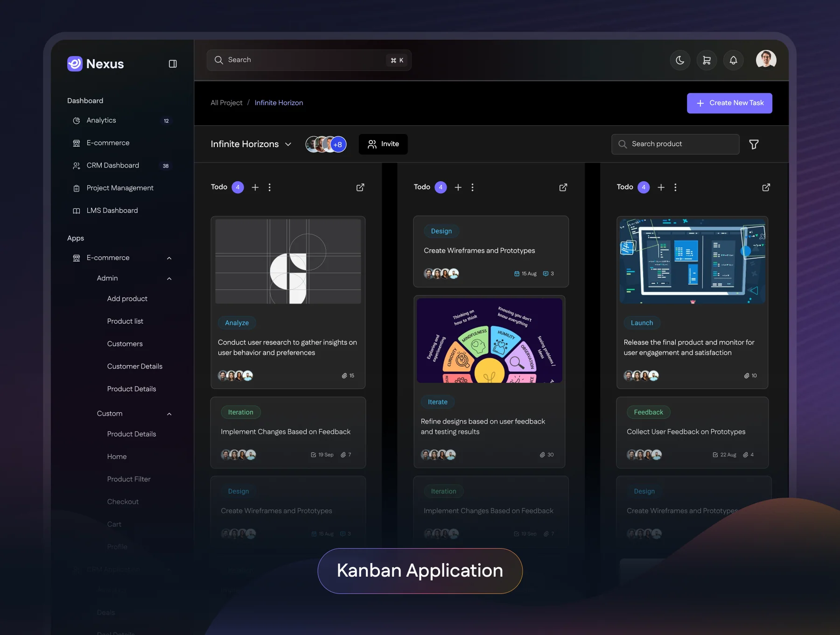Open third Todo column external link icon
The width and height of the screenshot is (840, 635).
[x=766, y=187]
